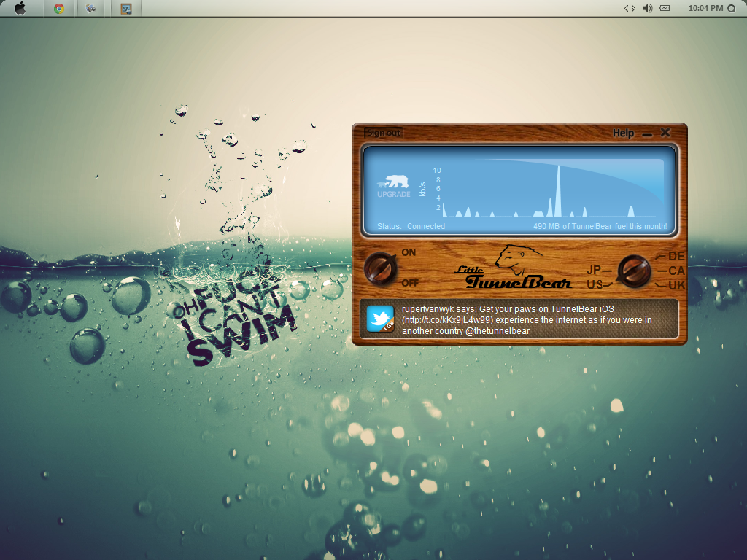Image resolution: width=747 pixels, height=560 pixels.
Task: Click the monitor tray icon beside the volume icon
Action: pyautogui.click(x=665, y=8)
